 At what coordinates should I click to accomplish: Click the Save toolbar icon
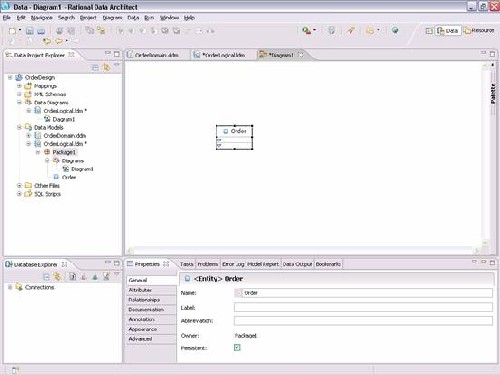point(30,31)
